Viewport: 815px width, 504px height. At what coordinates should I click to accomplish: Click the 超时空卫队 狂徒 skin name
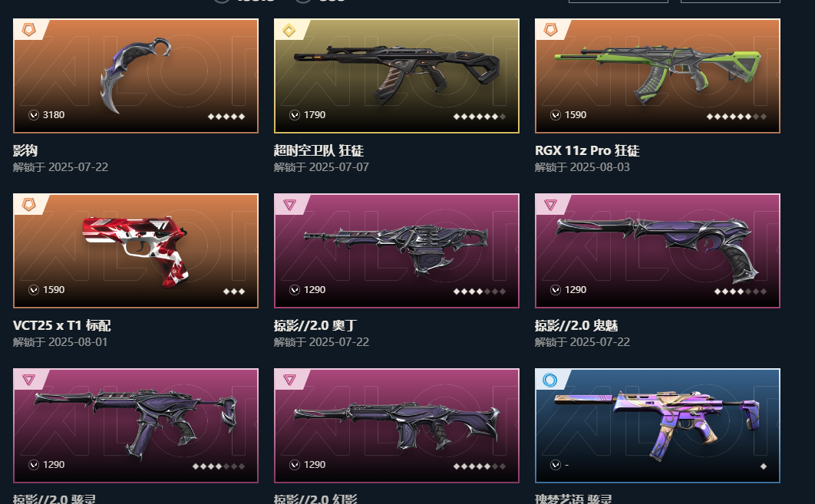(318, 150)
